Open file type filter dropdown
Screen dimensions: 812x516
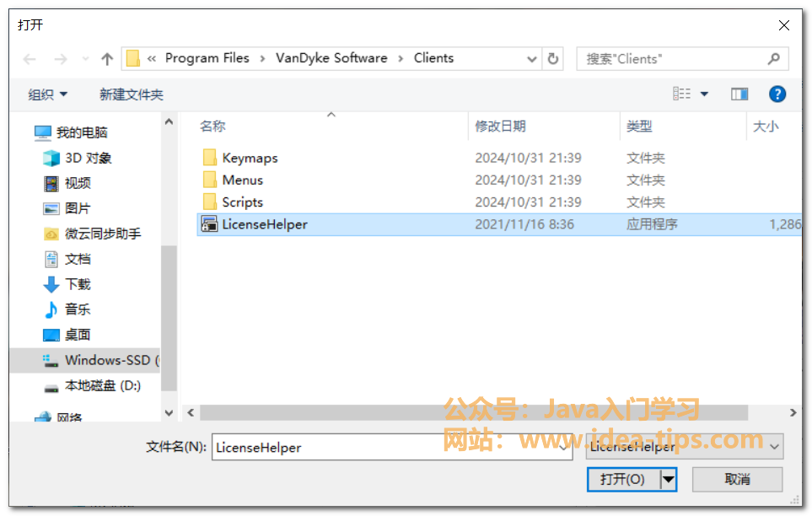(684, 447)
